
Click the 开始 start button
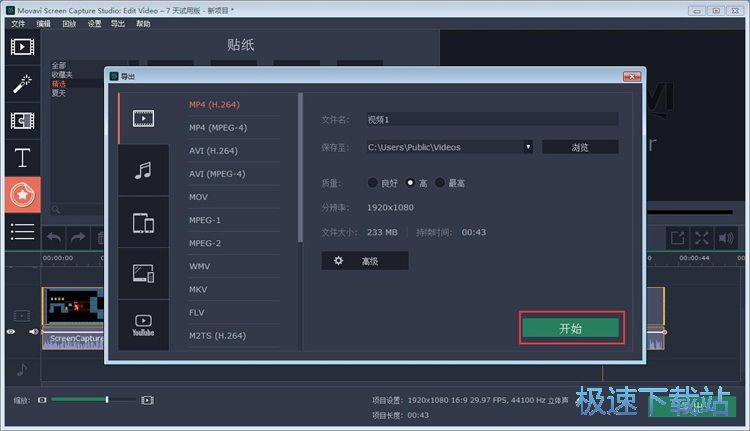click(x=571, y=328)
